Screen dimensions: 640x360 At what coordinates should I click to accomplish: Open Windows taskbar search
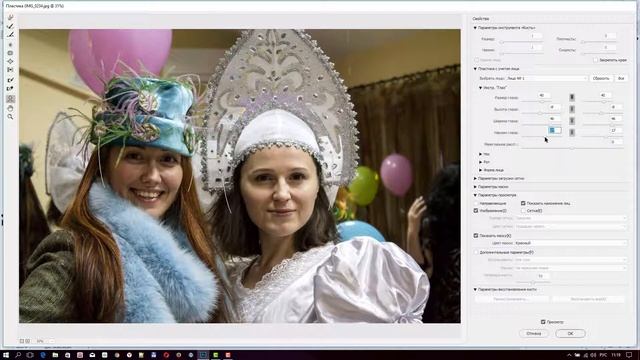click(18, 355)
